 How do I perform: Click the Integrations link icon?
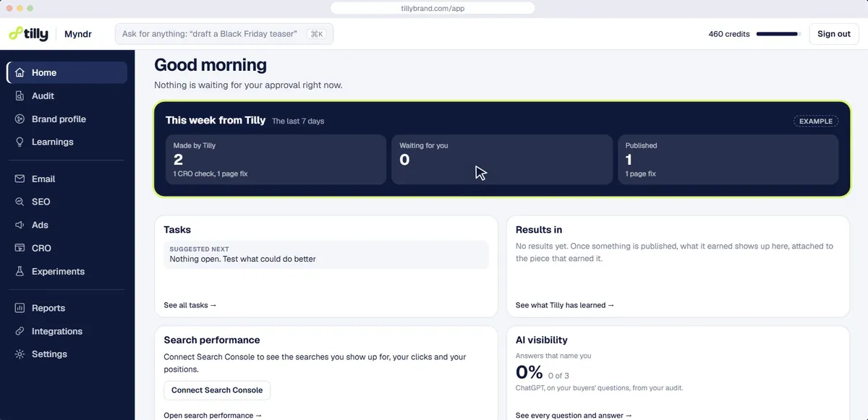tap(20, 331)
